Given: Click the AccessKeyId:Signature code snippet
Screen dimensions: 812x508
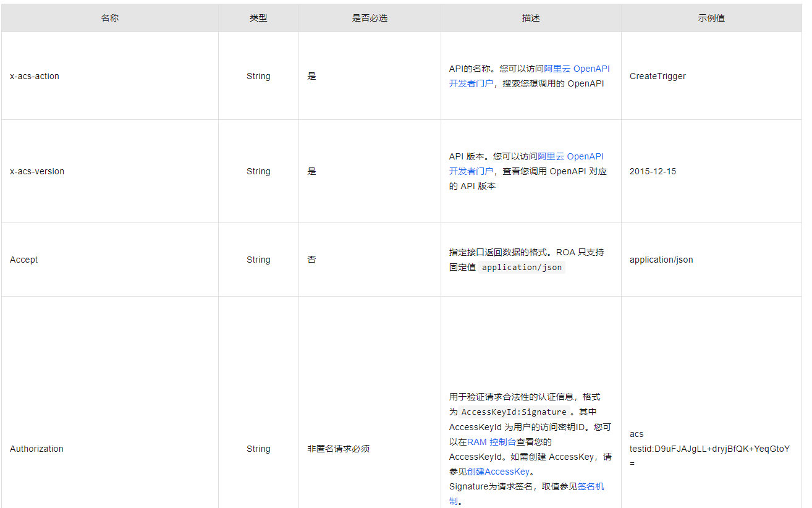Looking at the screenshot, I should [514, 412].
